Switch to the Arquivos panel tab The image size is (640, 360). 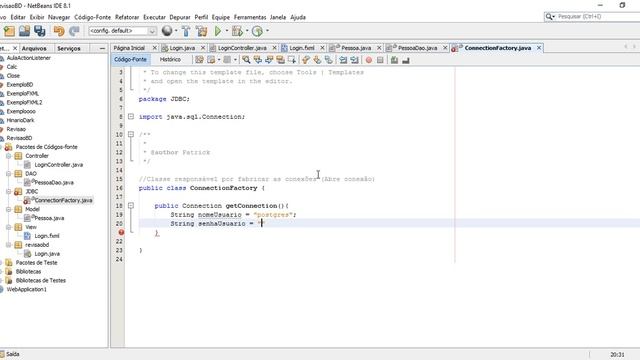34,48
